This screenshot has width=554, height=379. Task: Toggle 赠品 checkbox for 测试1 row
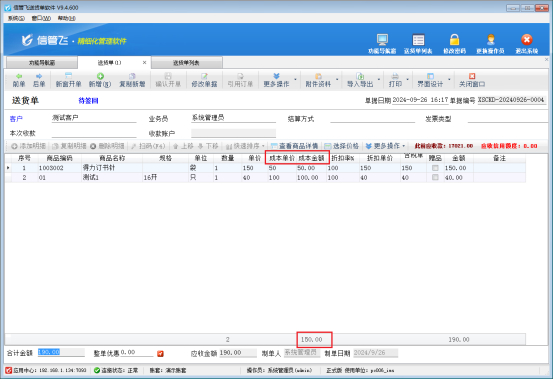click(x=435, y=177)
